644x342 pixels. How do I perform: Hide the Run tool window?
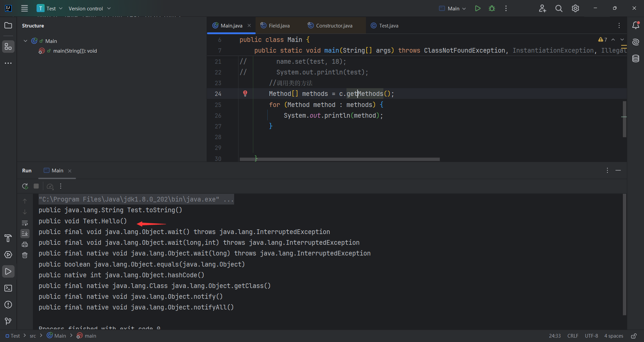click(618, 170)
